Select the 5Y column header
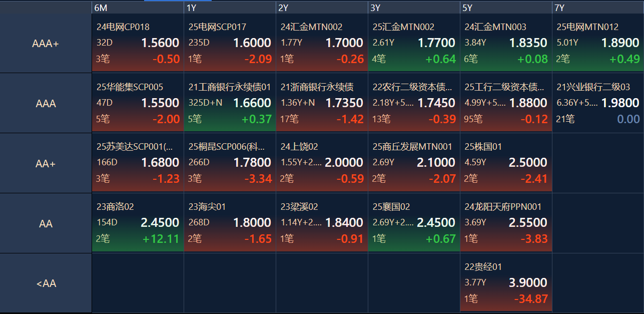 506,8
